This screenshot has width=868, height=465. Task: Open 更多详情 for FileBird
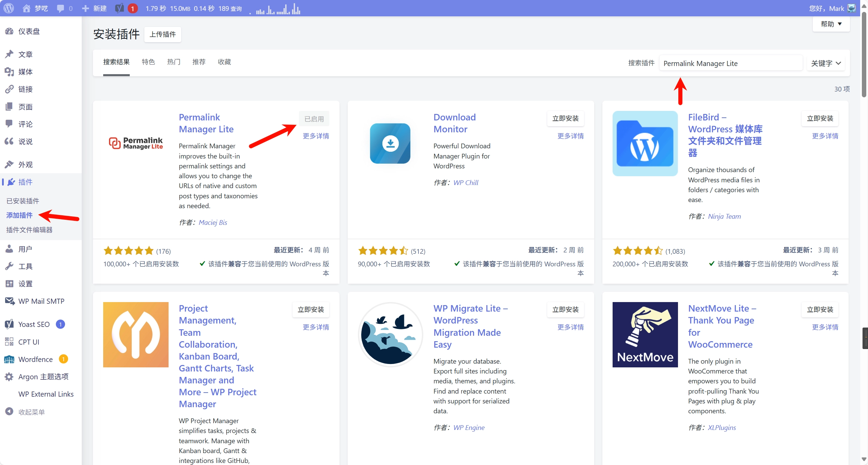pyautogui.click(x=825, y=136)
